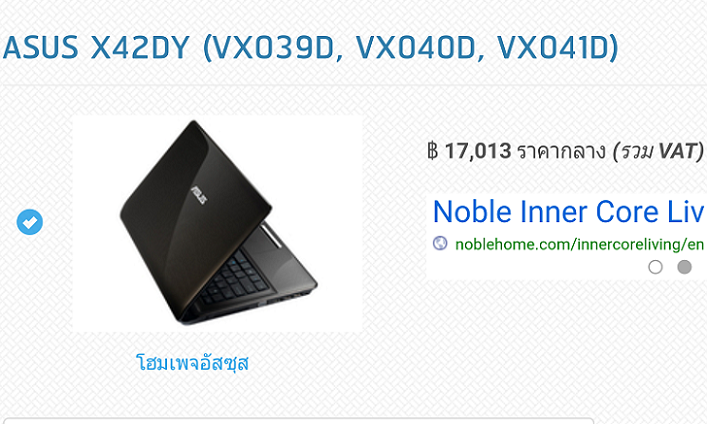Click the globe icon beside noblehome.com
Screen dimensions: 707x424
click(x=440, y=243)
